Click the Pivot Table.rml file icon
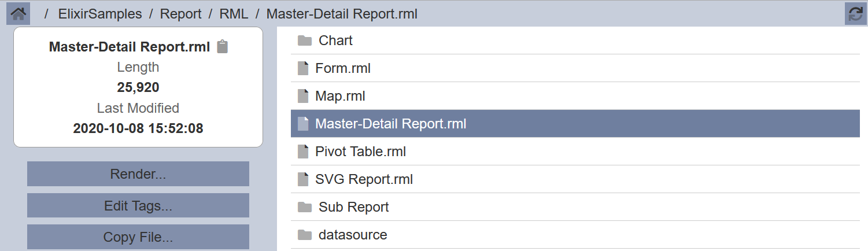The height and width of the screenshot is (251, 868). pos(303,152)
